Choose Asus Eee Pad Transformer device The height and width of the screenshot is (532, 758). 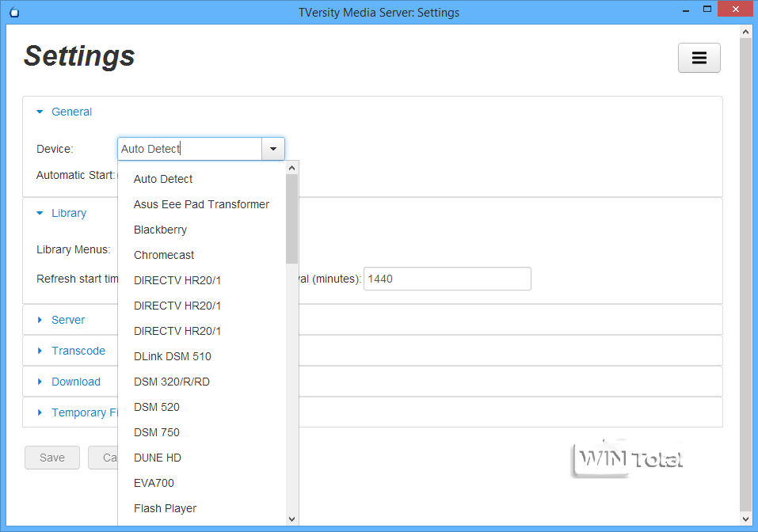coord(202,204)
